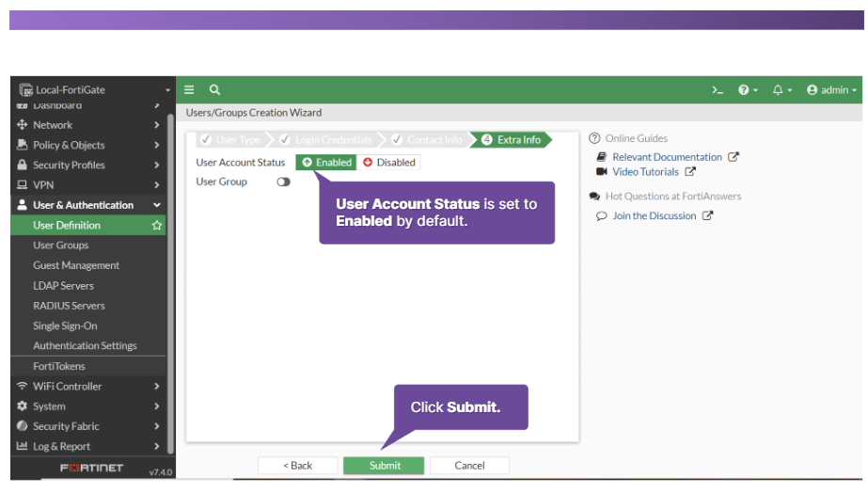
Task: Expand the VPN chevron
Action: click(157, 184)
